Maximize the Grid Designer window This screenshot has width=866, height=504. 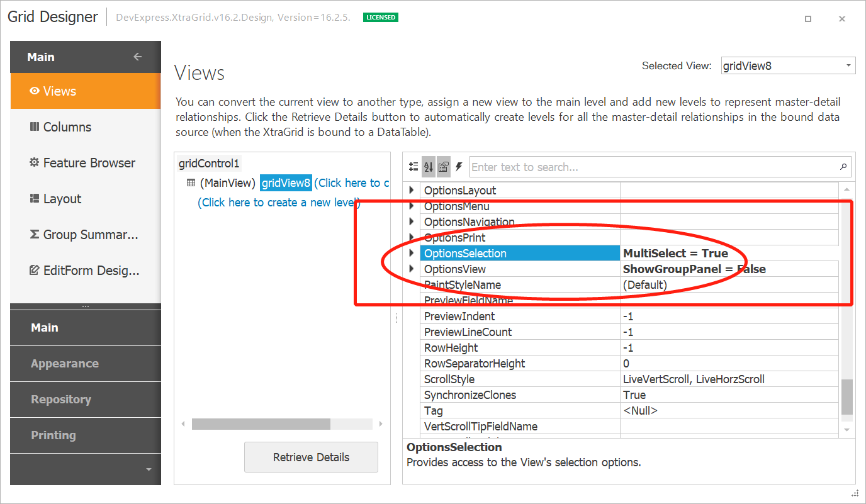[x=808, y=19]
